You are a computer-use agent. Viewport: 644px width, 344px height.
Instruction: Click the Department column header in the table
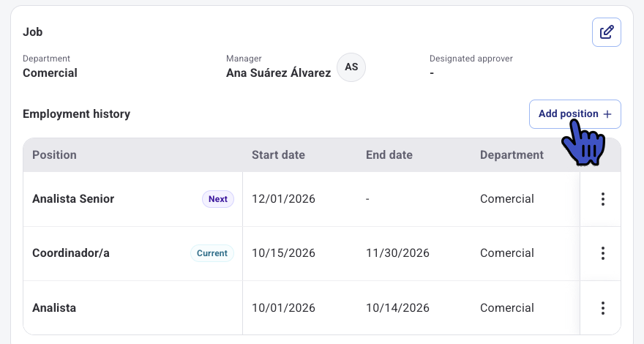click(x=512, y=155)
